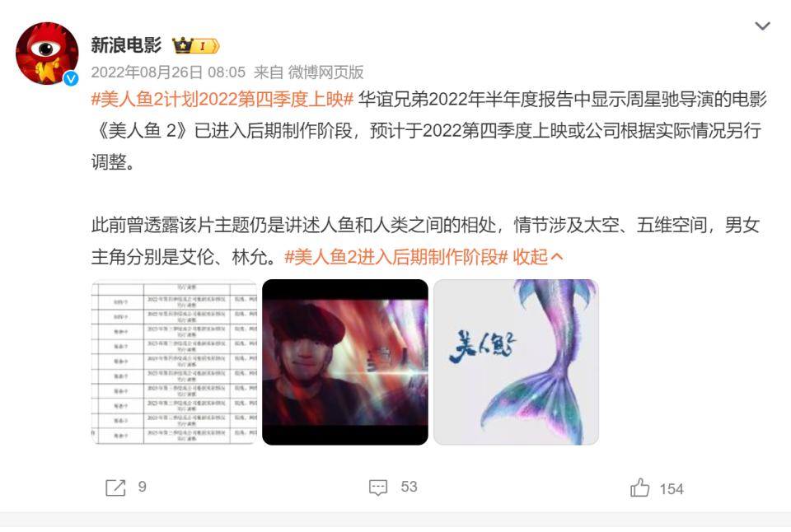This screenshot has height=532, width=791.
Task: Open hashtag #美人鱼2计划2022第四季度上映#
Action: point(222,99)
